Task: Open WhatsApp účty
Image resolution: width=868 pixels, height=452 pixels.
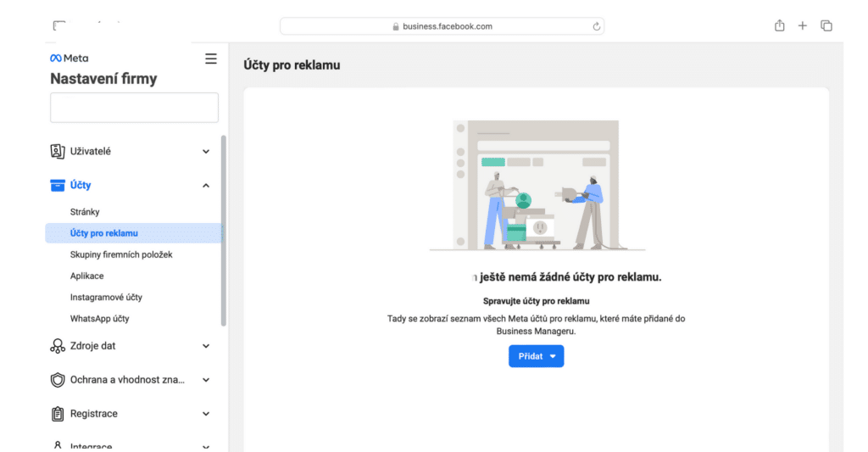Action: 100,319
